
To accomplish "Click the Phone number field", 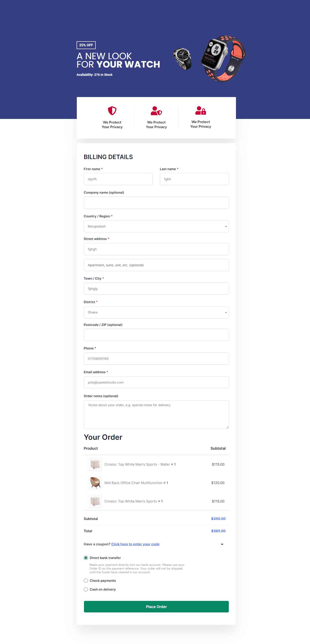I will point(156,358).
